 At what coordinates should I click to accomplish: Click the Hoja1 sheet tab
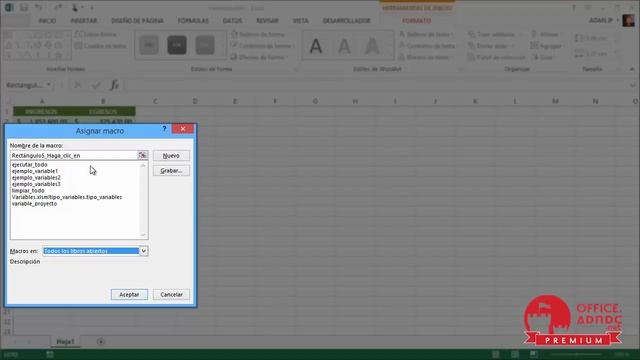[65, 341]
